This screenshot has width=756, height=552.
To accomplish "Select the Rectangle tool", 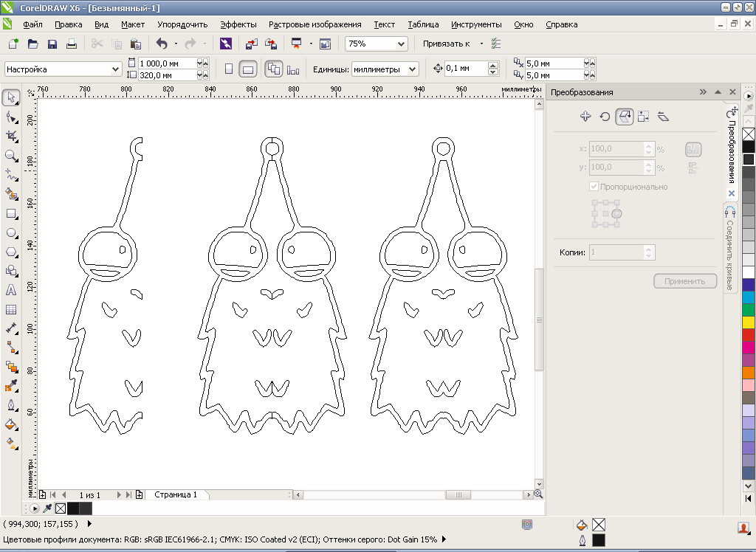I will coord(11,213).
